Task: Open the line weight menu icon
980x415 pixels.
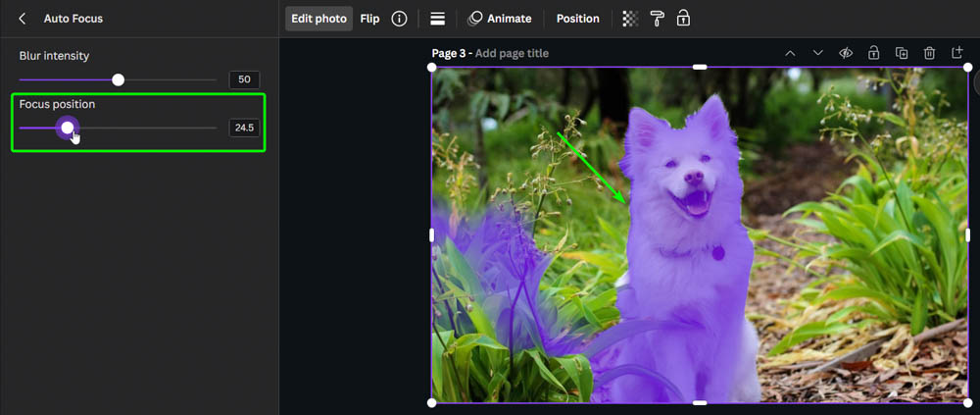Action: (x=437, y=19)
